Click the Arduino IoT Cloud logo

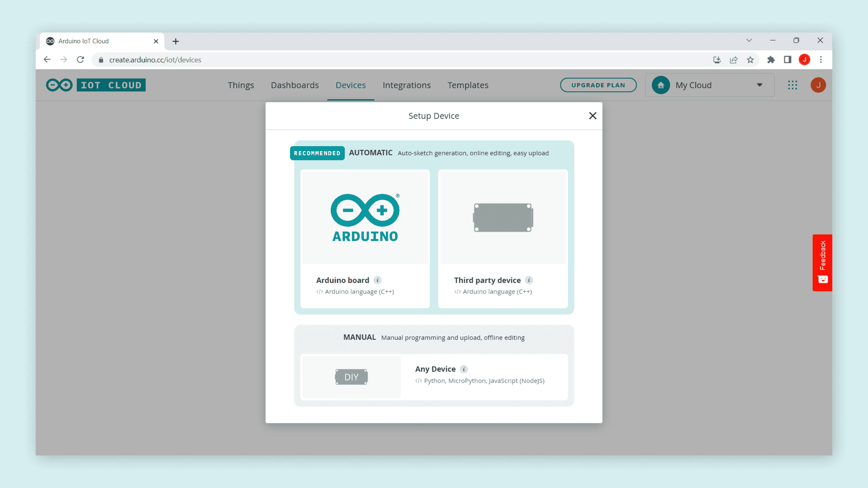(x=96, y=85)
